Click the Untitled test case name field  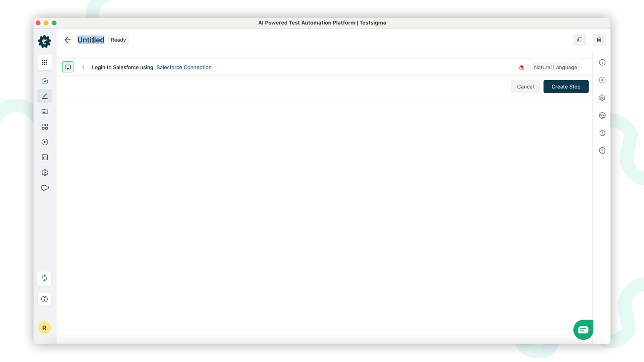(x=91, y=40)
